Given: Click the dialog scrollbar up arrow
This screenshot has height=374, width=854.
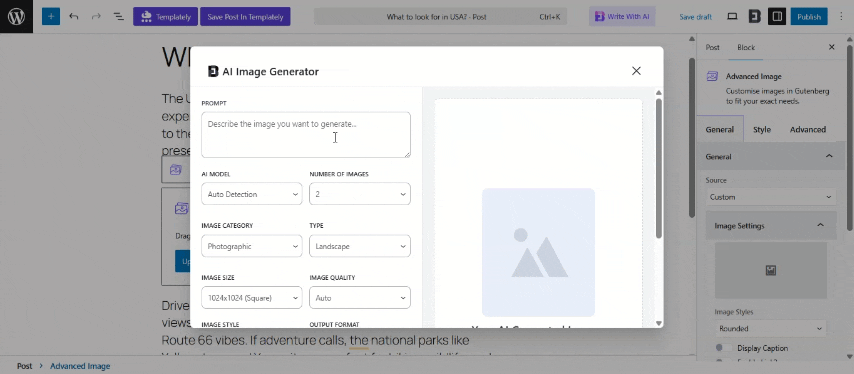Looking at the screenshot, I should pyautogui.click(x=659, y=93).
